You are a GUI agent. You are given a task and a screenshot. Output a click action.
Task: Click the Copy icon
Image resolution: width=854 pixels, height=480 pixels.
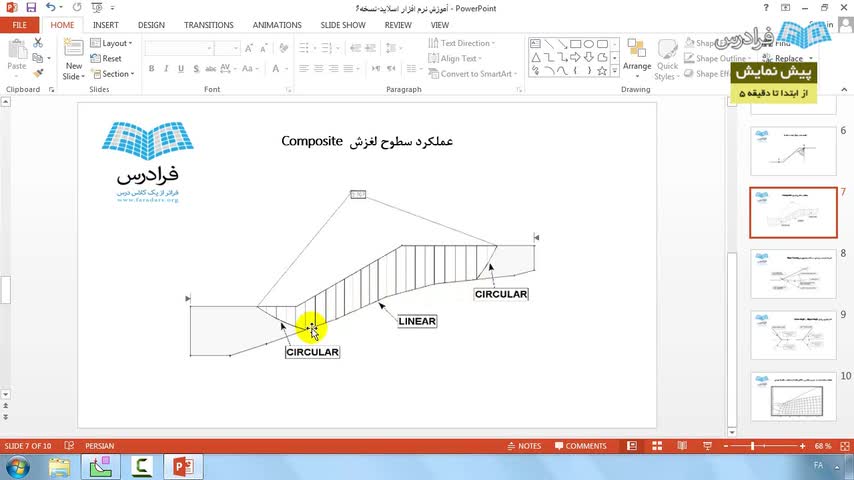[x=38, y=58]
